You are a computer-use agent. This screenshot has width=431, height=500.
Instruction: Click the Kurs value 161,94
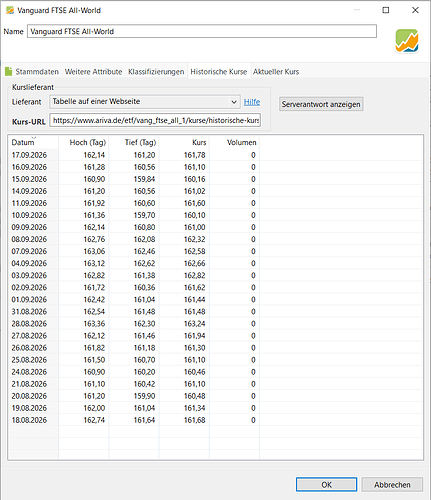(x=195, y=336)
